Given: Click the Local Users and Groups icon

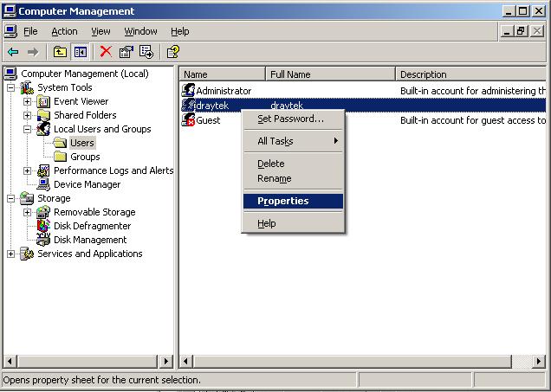Looking at the screenshot, I should point(43,129).
